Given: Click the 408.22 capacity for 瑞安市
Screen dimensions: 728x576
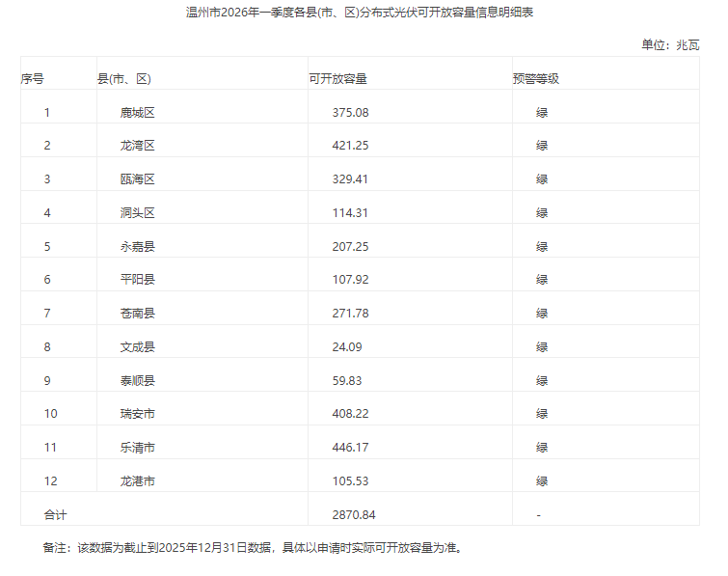Looking at the screenshot, I should pos(350,414).
